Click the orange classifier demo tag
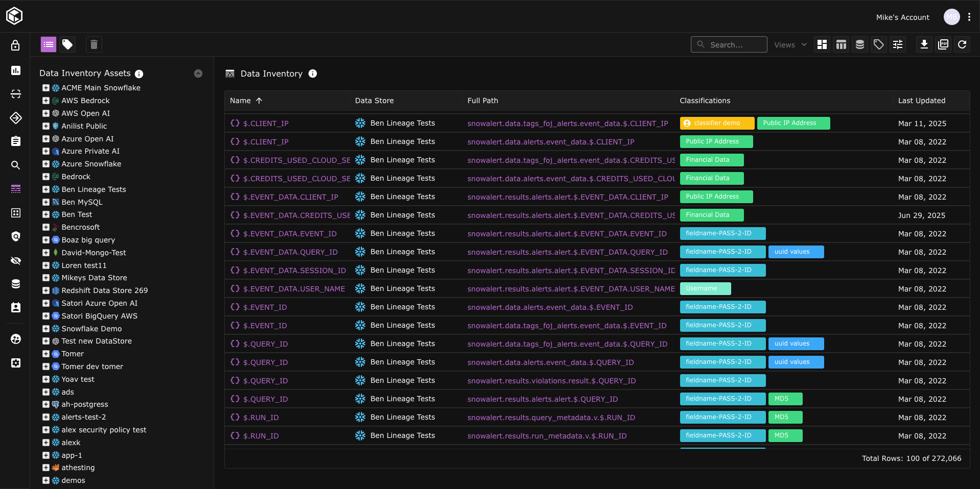This screenshot has height=489, width=980. pos(716,124)
